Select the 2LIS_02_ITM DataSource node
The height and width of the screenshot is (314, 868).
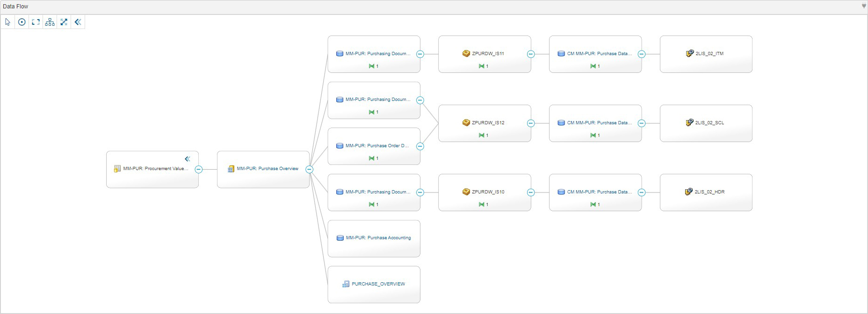coord(706,54)
